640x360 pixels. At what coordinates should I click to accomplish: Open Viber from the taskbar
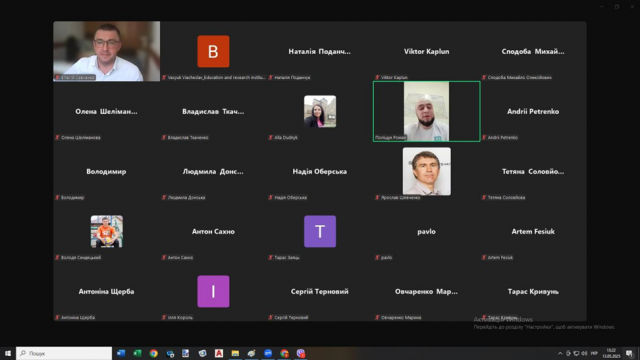(x=301, y=353)
